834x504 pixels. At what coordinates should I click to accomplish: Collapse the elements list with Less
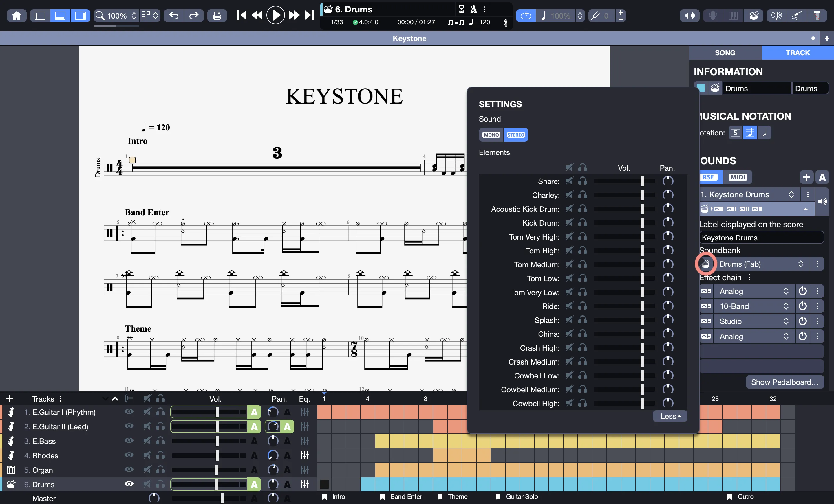tap(670, 416)
